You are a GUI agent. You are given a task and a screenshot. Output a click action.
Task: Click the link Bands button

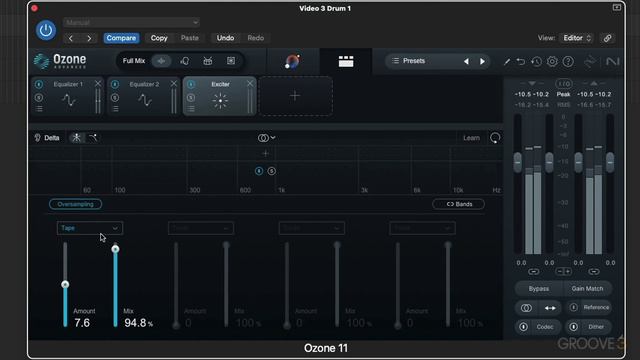coord(459,204)
